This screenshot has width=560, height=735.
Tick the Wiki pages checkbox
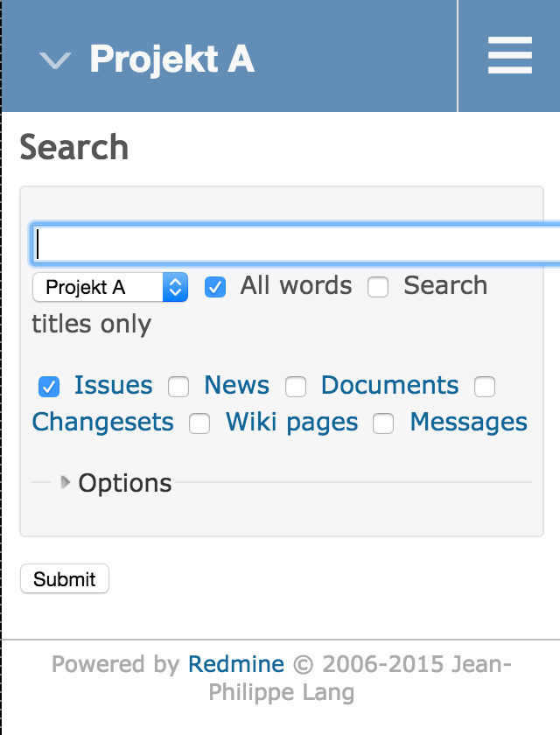point(199,423)
